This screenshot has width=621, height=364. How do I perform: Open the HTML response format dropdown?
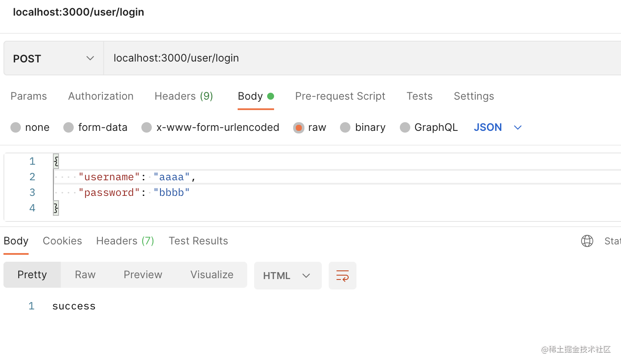point(288,276)
